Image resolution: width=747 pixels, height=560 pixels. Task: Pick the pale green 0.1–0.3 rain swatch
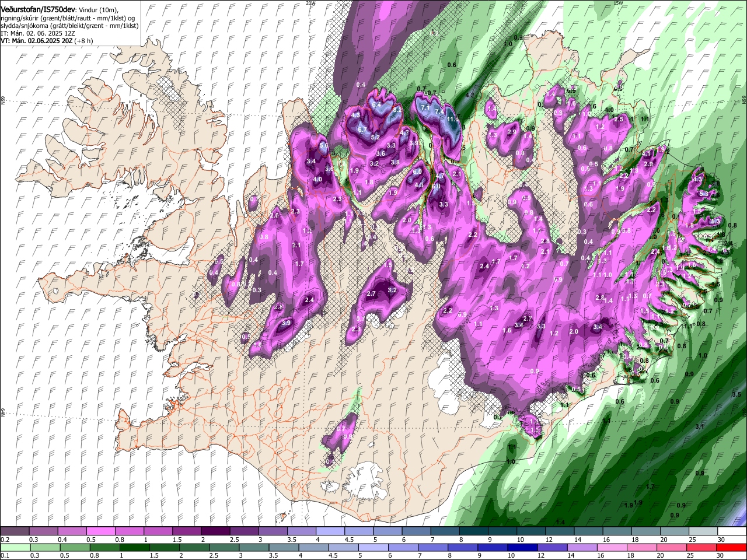click(15, 548)
